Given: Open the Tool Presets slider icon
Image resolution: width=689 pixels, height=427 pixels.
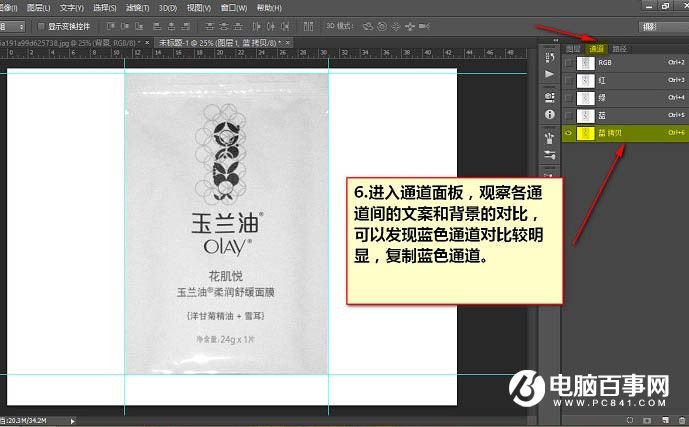Looking at the screenshot, I should click(549, 155).
